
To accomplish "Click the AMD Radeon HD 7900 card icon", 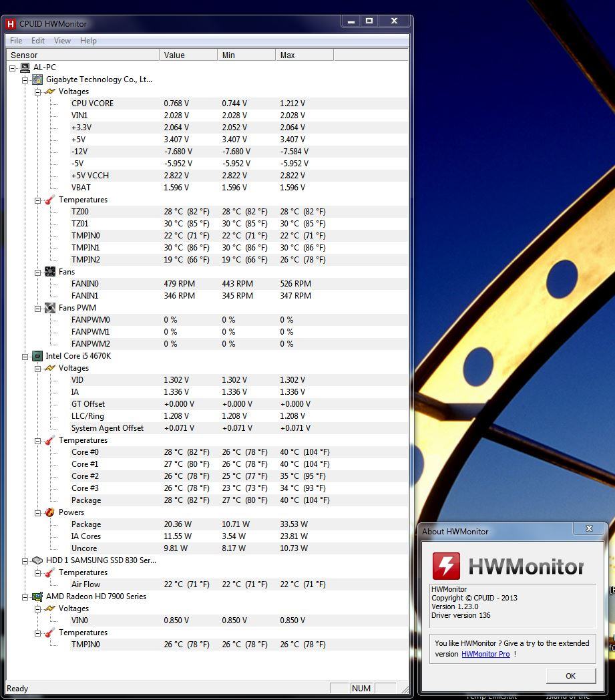I will click(37, 596).
